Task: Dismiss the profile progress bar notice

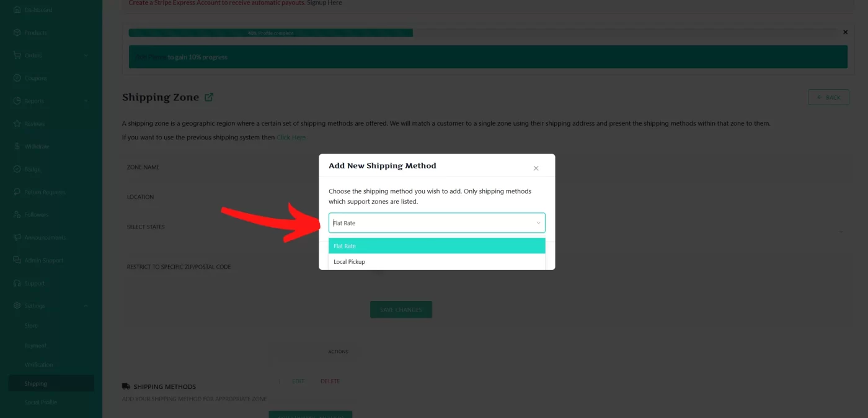Action: coord(845,32)
